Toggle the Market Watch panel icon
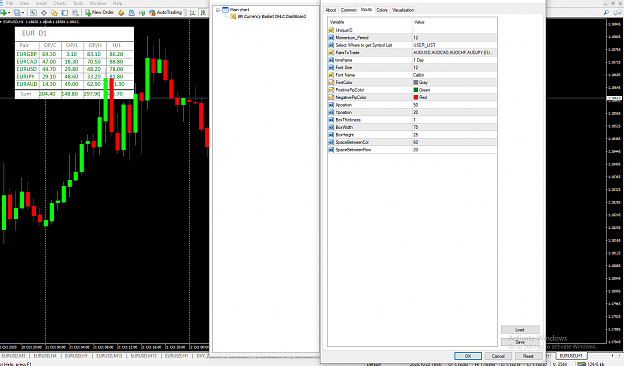The image size is (625, 366). point(33,13)
